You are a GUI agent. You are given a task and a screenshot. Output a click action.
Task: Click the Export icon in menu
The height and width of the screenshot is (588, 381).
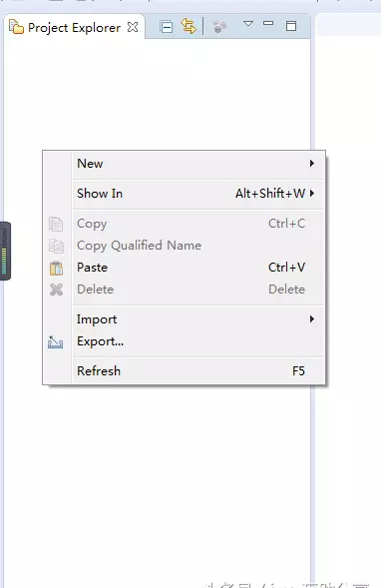click(x=56, y=342)
